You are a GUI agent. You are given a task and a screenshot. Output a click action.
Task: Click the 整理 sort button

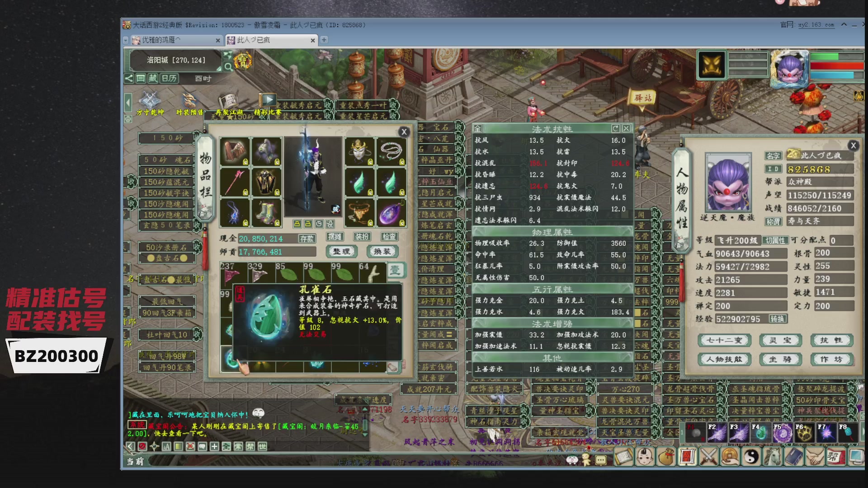click(341, 251)
